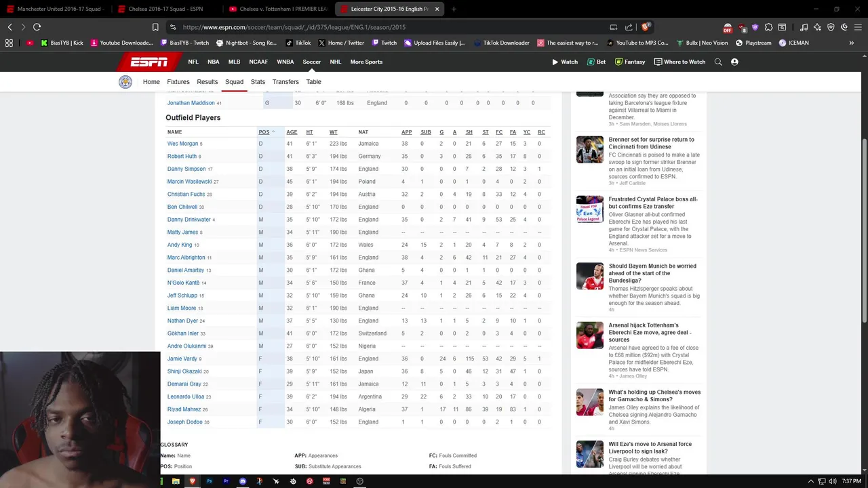The width and height of the screenshot is (868, 488).
Task: Switch to the Chelsea v. Tottenham YouTube tab
Action: [277, 9]
